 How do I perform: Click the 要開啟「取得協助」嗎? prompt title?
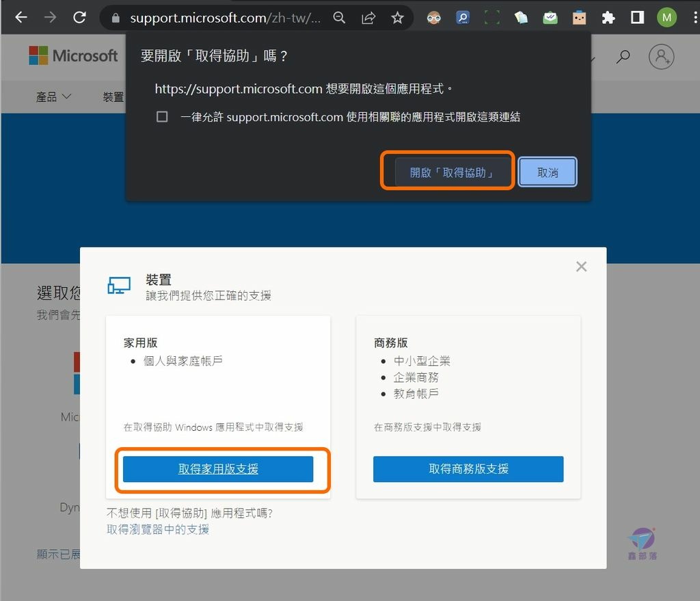[x=214, y=56]
